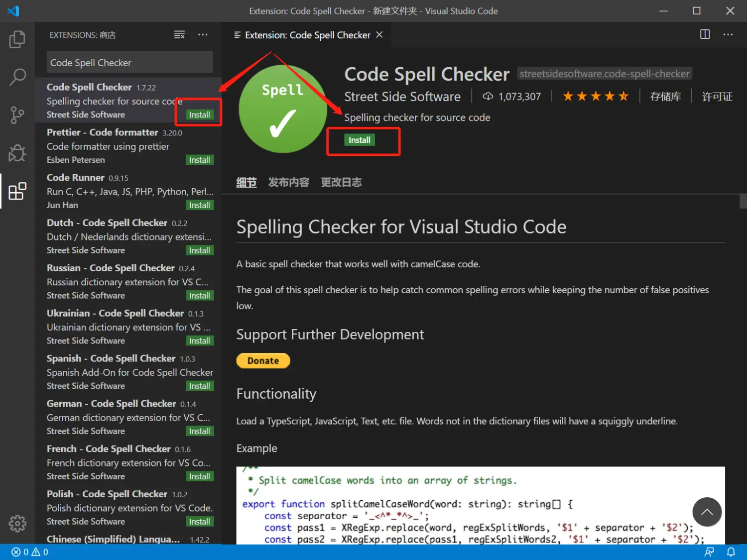Click the yellow Donate button
747x560 pixels.
pos(263,360)
